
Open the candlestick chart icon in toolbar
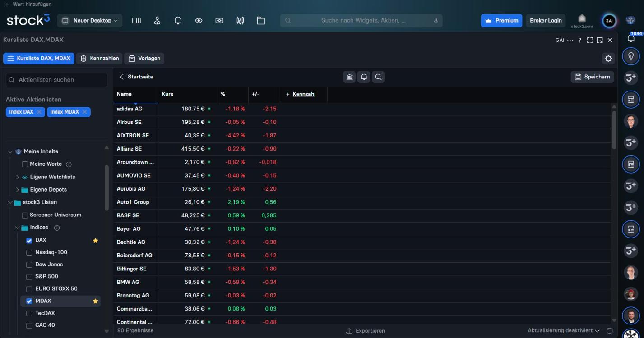coord(240,21)
